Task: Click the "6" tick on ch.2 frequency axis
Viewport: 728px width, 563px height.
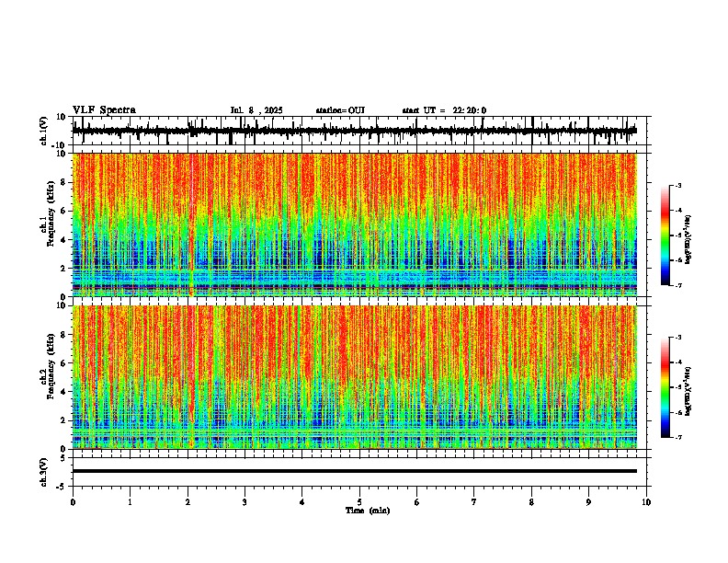Action: click(63, 363)
